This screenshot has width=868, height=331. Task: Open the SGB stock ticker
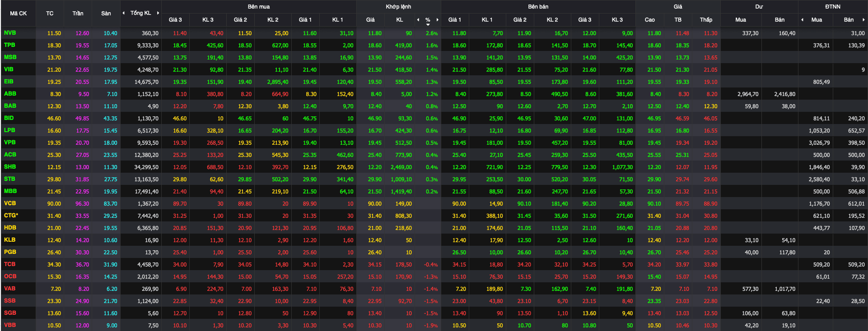(10, 313)
